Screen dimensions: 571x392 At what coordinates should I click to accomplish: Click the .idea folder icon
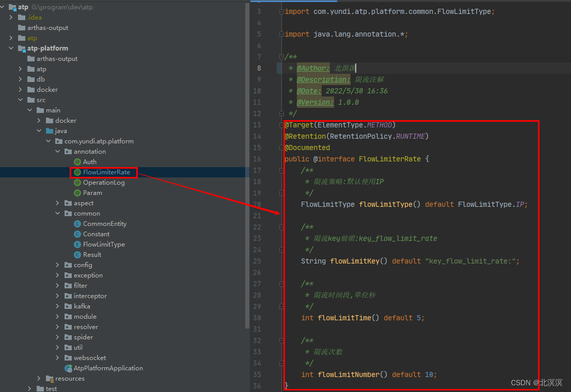click(22, 17)
